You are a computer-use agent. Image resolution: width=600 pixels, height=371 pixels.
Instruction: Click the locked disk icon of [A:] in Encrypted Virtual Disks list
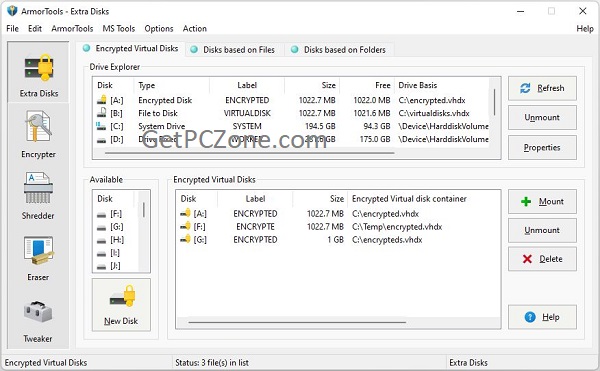pos(185,213)
